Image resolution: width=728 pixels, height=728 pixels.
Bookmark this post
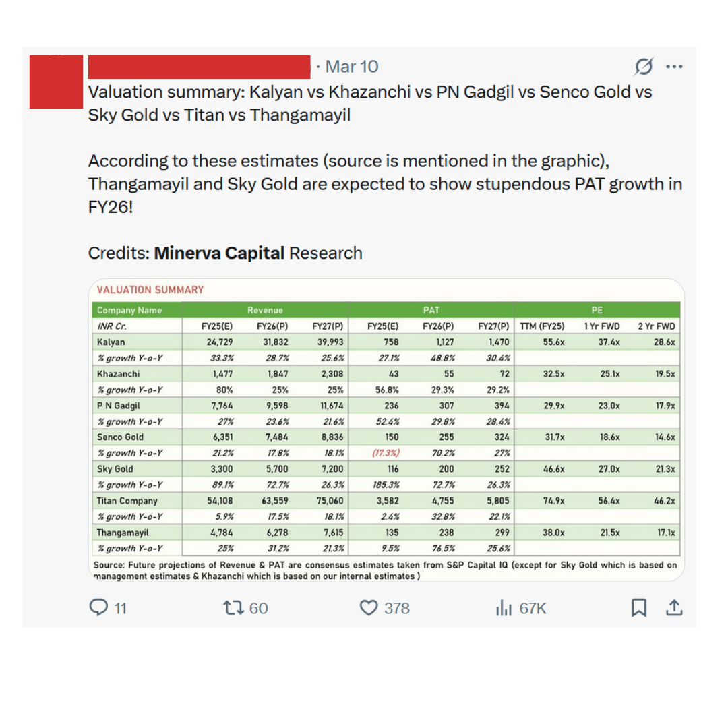click(638, 608)
